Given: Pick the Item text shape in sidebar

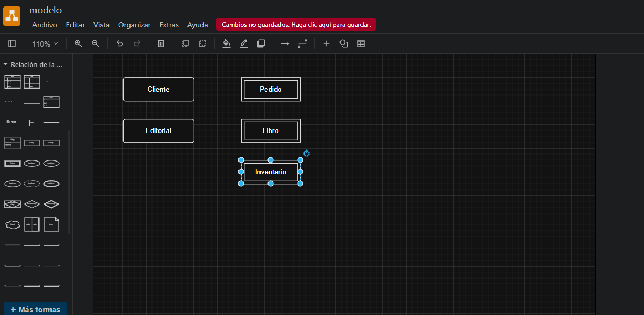Looking at the screenshot, I should 11,122.
